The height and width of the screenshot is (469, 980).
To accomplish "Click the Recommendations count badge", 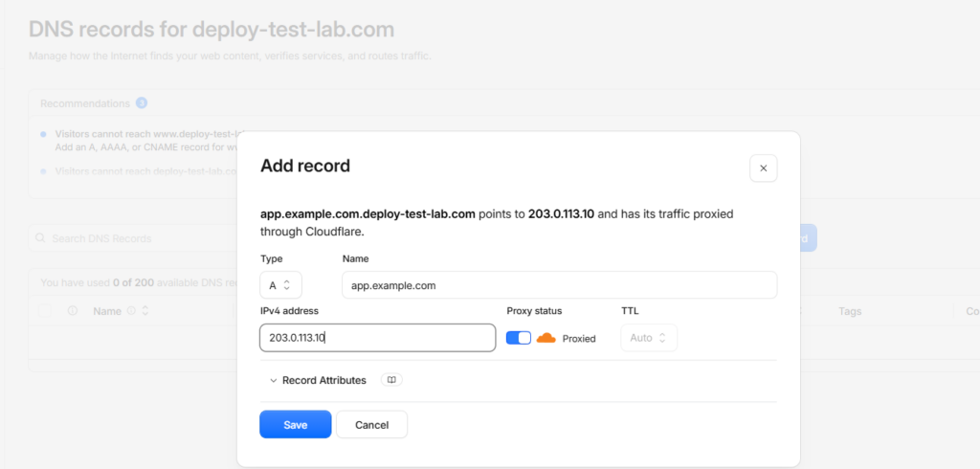I will click(142, 103).
